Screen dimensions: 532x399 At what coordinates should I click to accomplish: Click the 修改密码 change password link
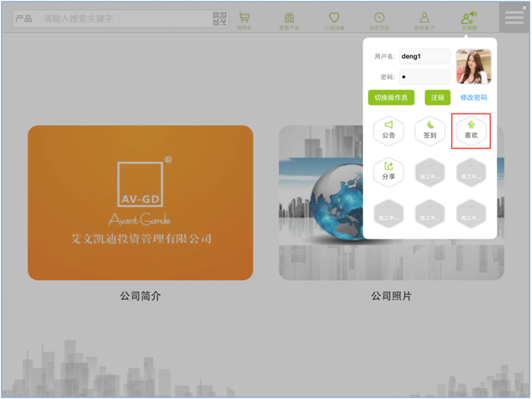pos(473,98)
